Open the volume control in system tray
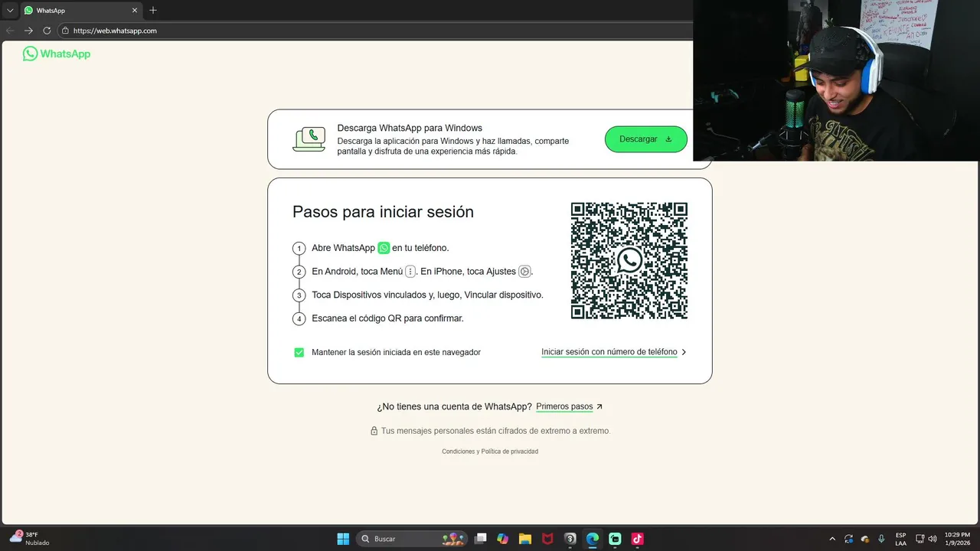The height and width of the screenshot is (551, 980). tap(932, 539)
